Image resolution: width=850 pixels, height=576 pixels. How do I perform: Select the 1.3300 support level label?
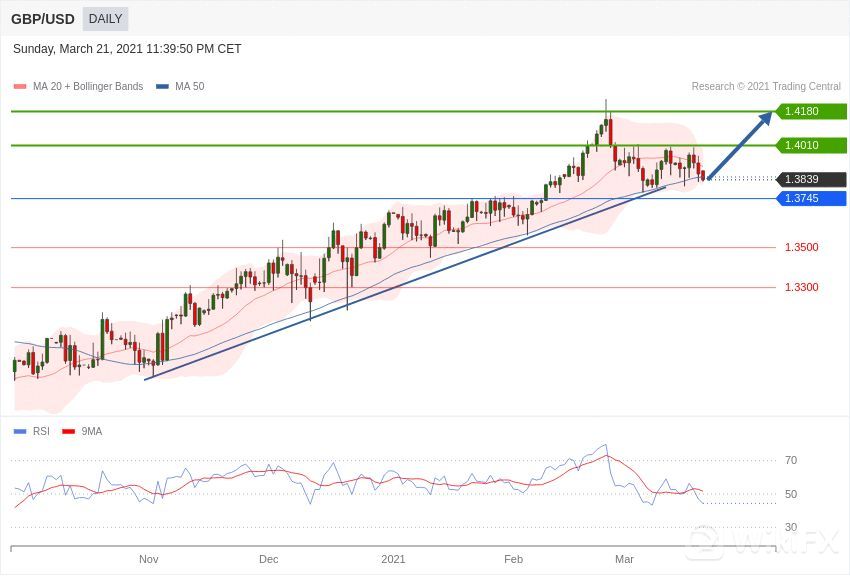click(801, 287)
